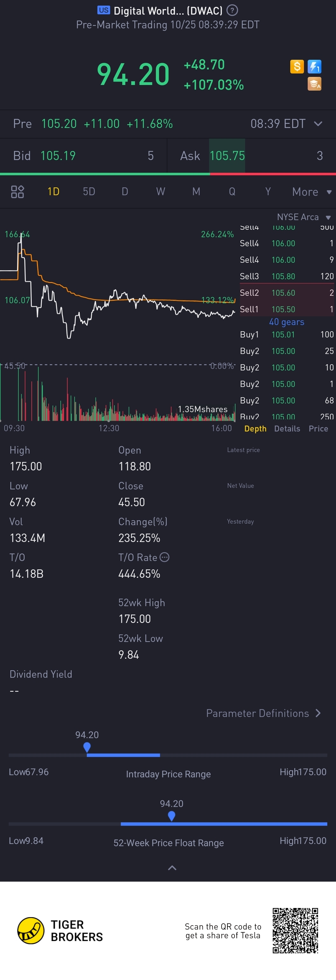Tap the orange stacked layers badge icon
The width and height of the screenshot is (336, 980).
click(x=314, y=84)
